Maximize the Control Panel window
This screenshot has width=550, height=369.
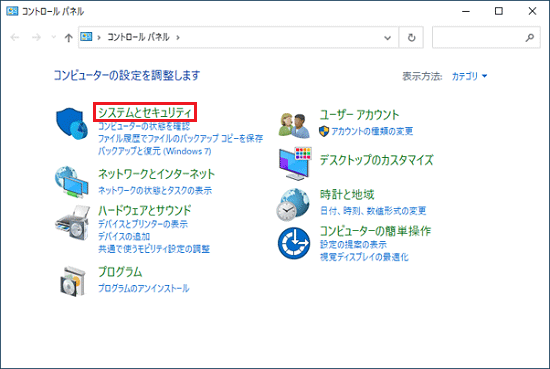[x=498, y=11]
